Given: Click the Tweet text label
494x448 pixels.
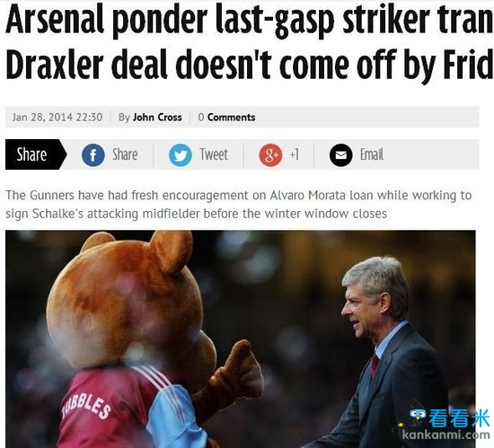Looking at the screenshot, I should [x=214, y=154].
